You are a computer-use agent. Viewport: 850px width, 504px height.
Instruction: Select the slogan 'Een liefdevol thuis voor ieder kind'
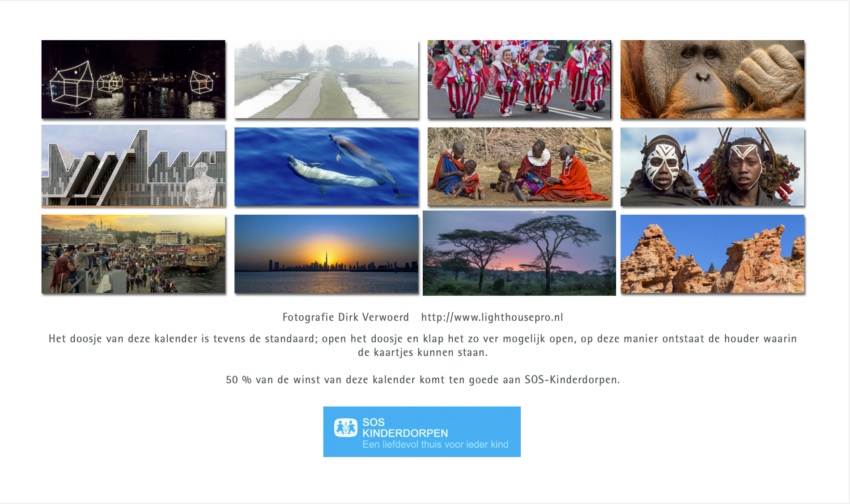click(435, 445)
